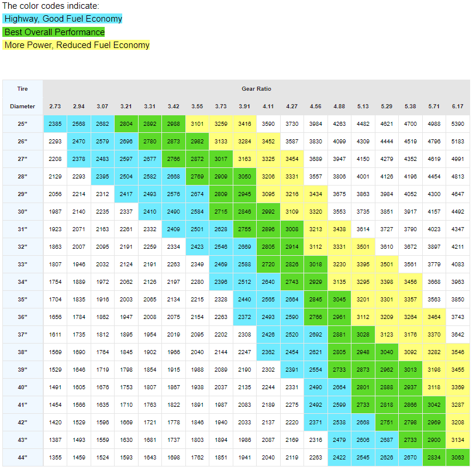476x470 pixels.
Task: Click the 6.17 gear ratio column header
Action: [458, 107]
